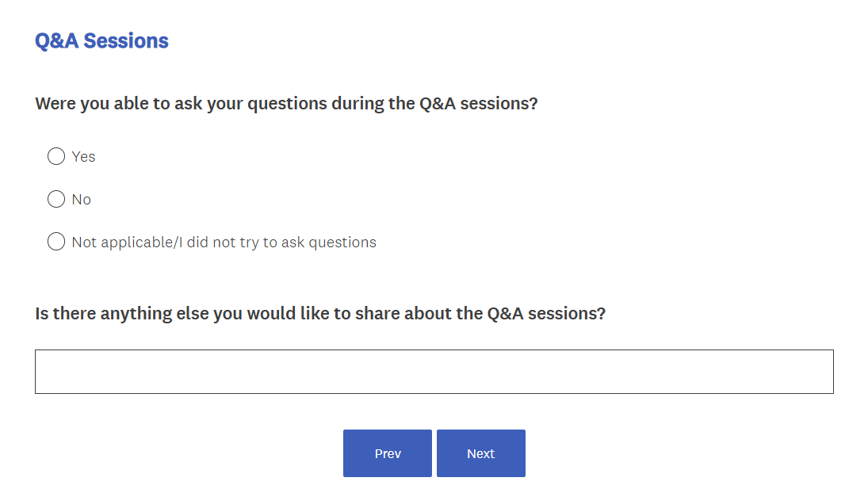The width and height of the screenshot is (868, 489).
Task: Go back to the previous survey page
Action: tap(388, 453)
